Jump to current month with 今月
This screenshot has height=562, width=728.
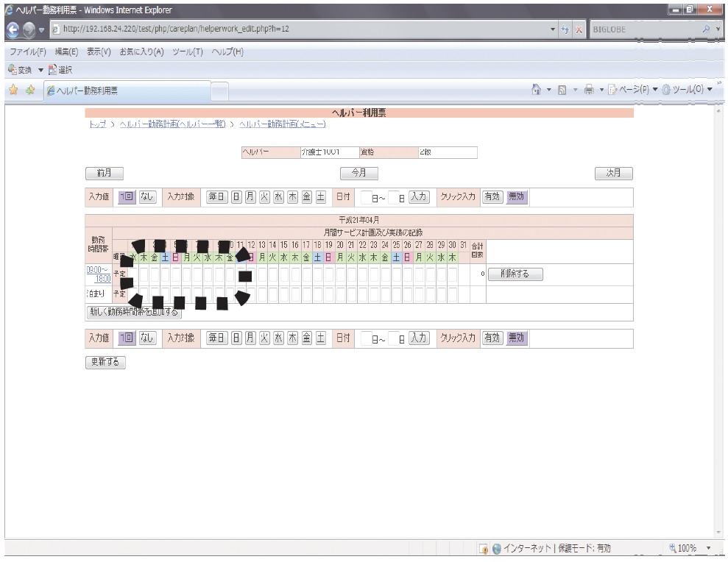pyautogui.click(x=359, y=173)
